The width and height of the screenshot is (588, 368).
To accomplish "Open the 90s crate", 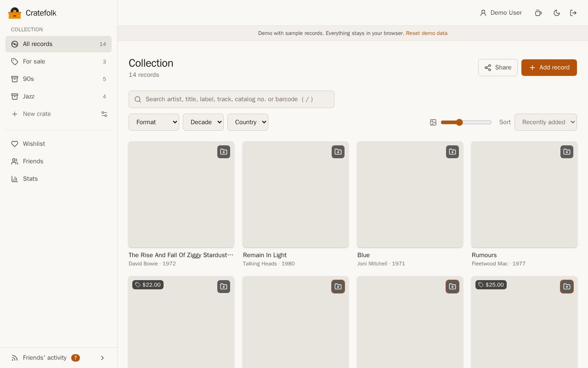I will [x=58, y=79].
